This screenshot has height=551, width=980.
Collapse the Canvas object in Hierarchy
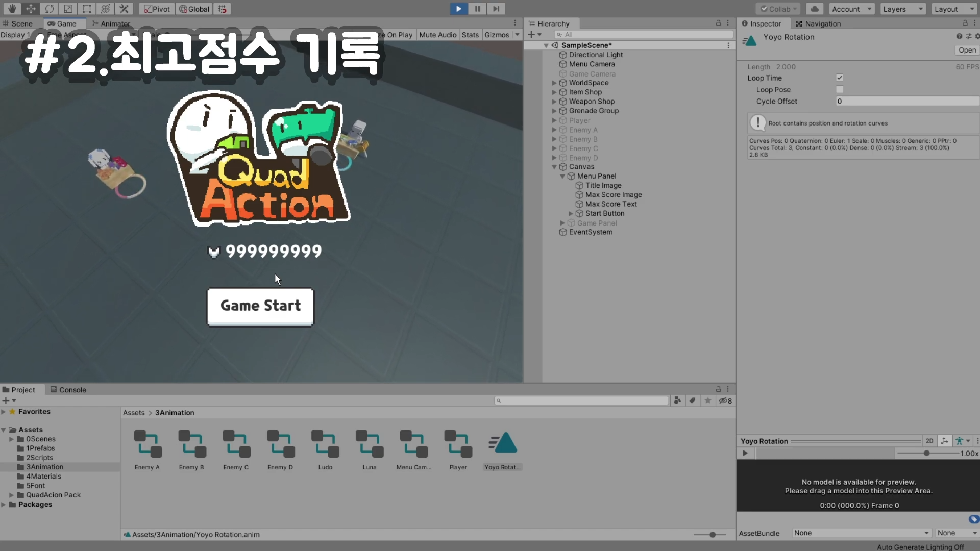554,167
